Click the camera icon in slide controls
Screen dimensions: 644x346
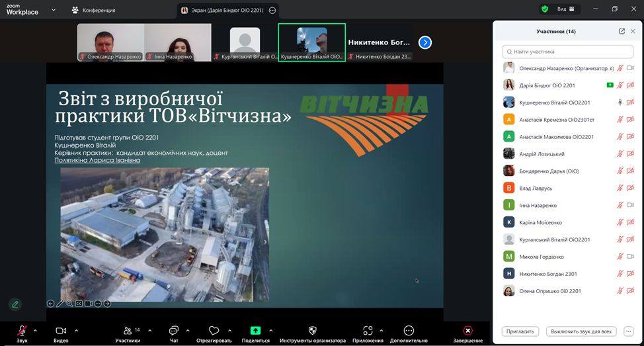(89, 304)
